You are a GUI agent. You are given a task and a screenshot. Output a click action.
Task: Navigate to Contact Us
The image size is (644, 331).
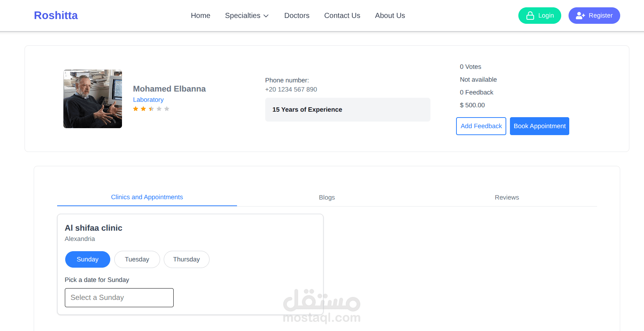342,15
